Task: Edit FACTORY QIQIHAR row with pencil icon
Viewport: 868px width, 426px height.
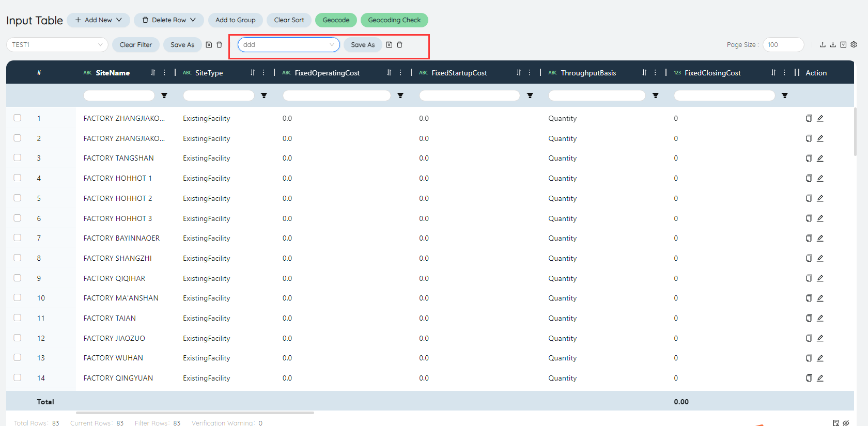Action: click(x=820, y=278)
